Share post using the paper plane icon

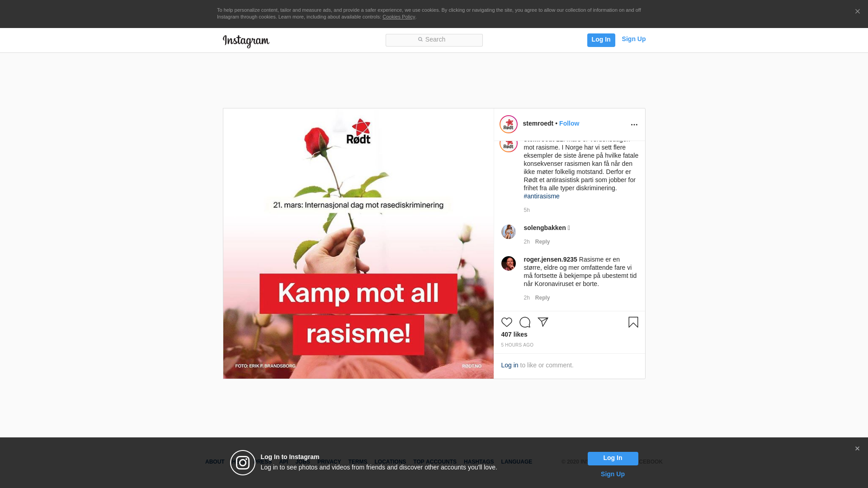pos(542,322)
